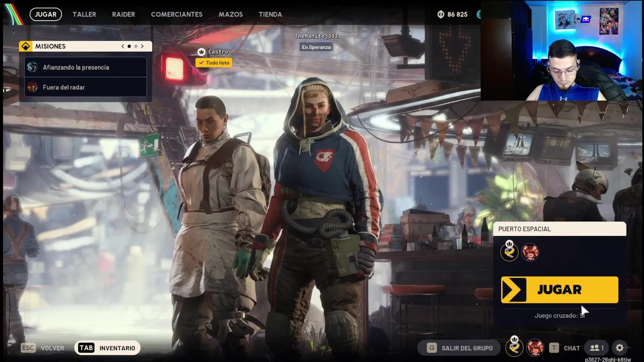Screen dimensions: 644x362
Task: Open mission Fuera del radar
Action: point(86,87)
